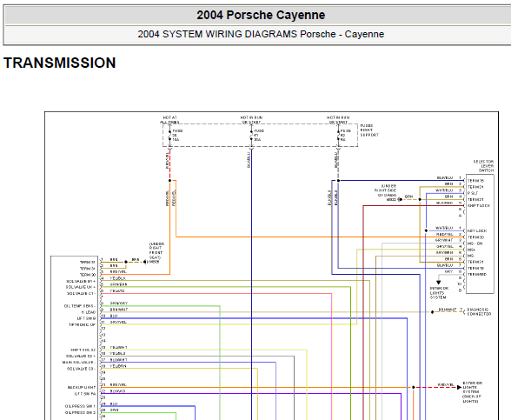Click the TRANSMISSION heading
The image size is (511, 420).
[x=60, y=63]
